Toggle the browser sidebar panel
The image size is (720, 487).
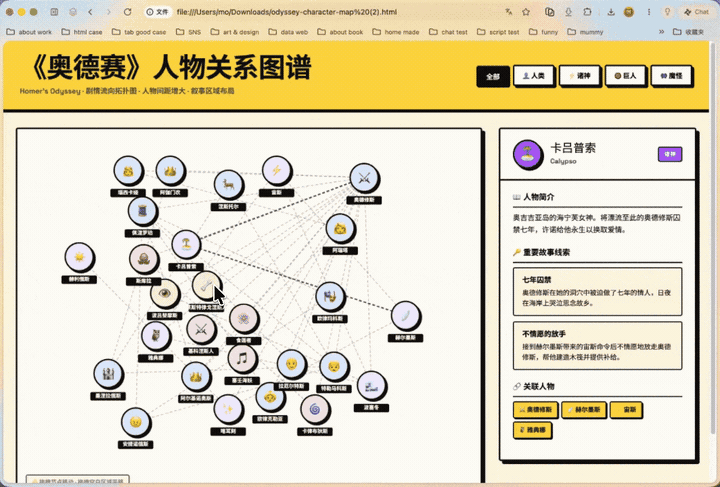click(54, 12)
